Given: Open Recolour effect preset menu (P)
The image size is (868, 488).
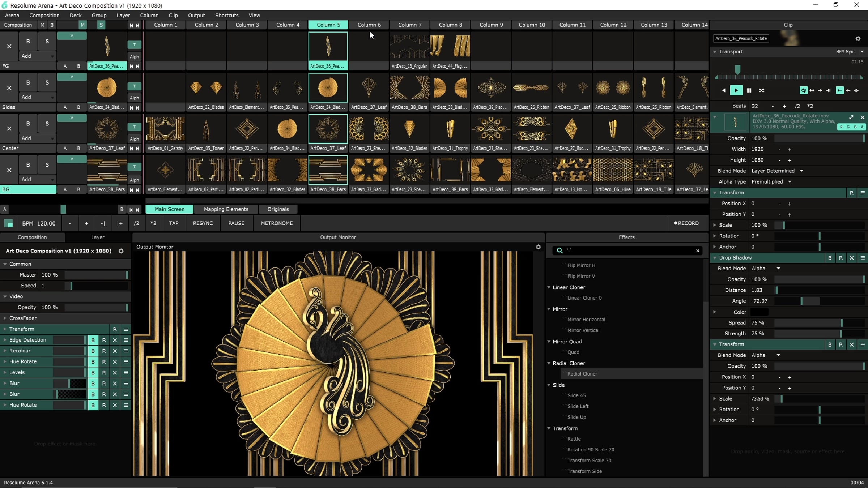Looking at the screenshot, I should [104, 351].
